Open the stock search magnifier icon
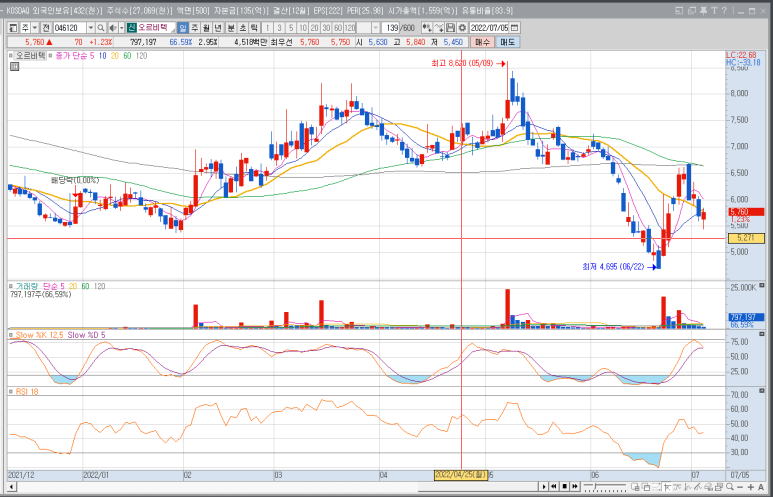The image size is (773, 497). pyautogui.click(x=101, y=28)
